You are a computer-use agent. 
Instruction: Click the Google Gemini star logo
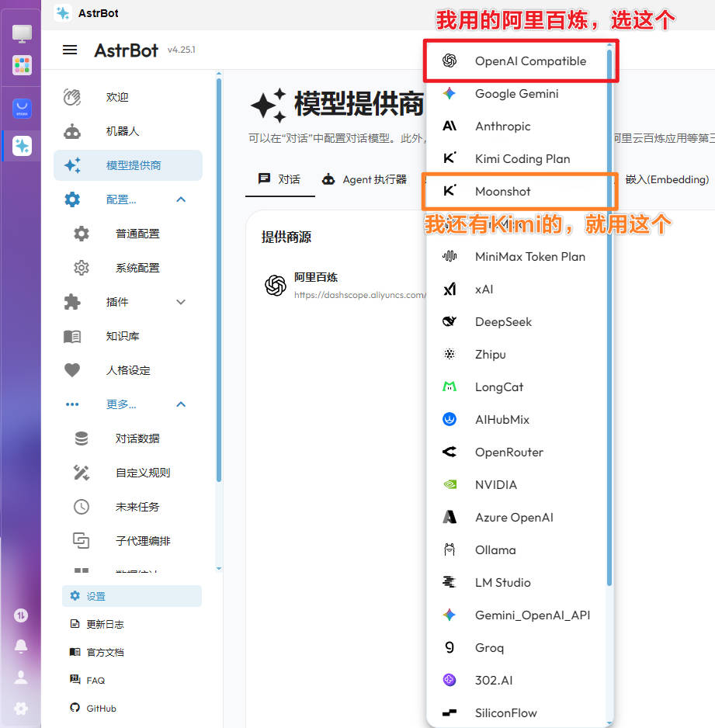click(449, 93)
